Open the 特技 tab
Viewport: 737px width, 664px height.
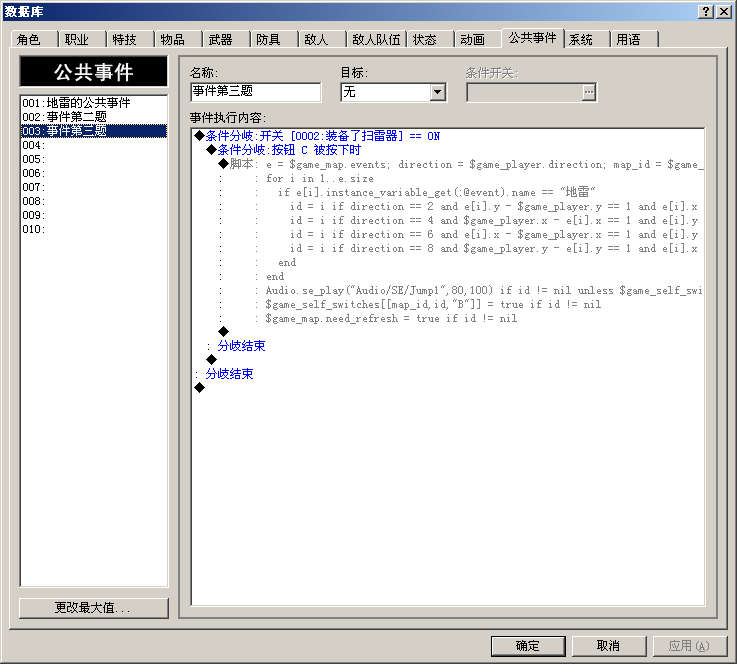[130, 39]
